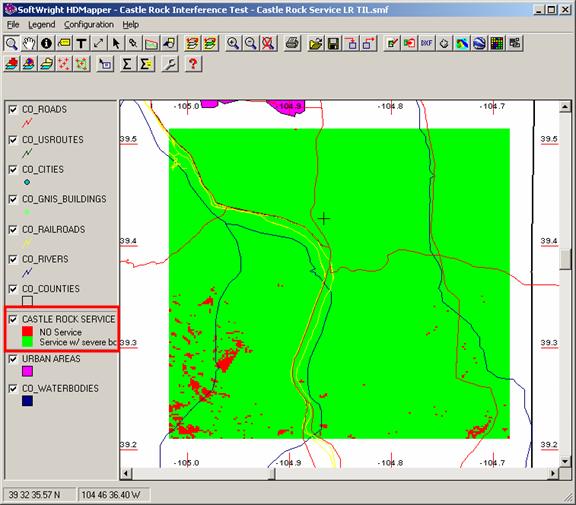Screen dimensions: 576x505
Task: Click the CO_CITIES teal dot symbol
Action: tap(27, 182)
